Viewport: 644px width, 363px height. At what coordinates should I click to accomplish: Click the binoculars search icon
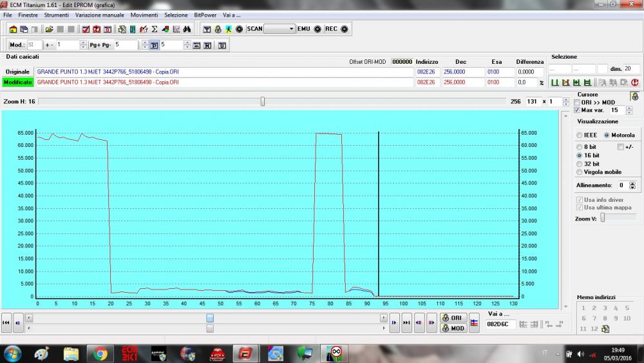187,29
